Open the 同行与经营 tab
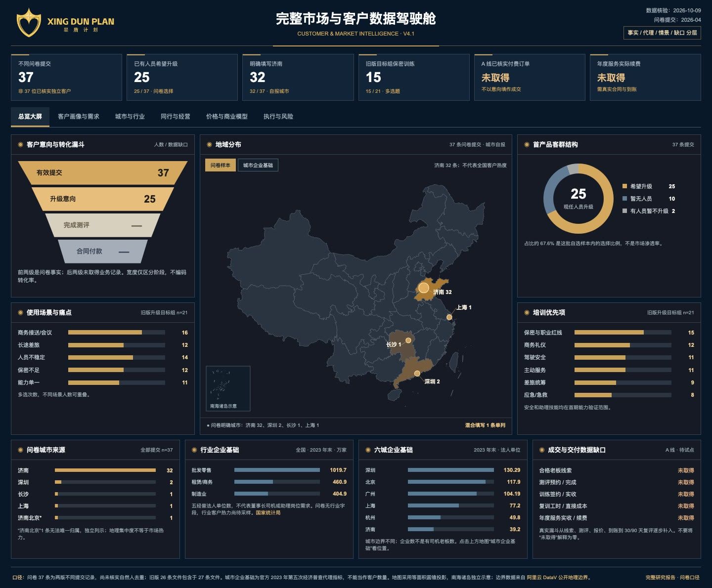The image size is (712, 588). click(x=176, y=117)
